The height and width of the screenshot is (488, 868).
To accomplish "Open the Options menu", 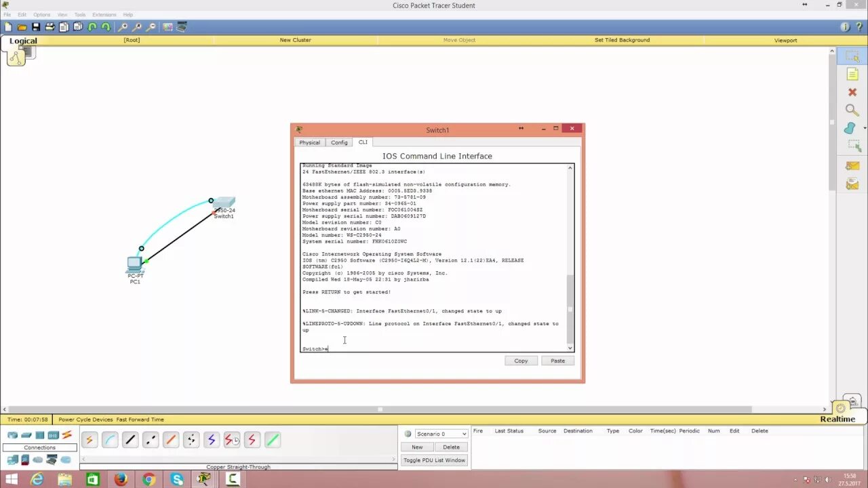I will pos(42,14).
